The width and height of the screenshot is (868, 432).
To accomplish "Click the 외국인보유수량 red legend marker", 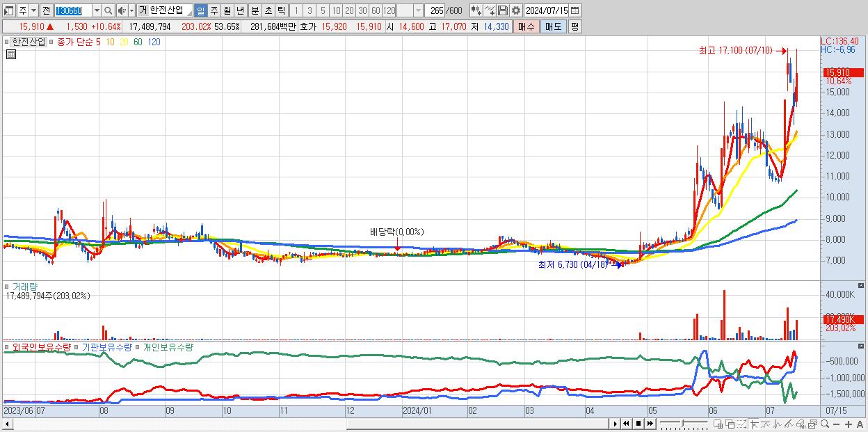I will coord(8,346).
